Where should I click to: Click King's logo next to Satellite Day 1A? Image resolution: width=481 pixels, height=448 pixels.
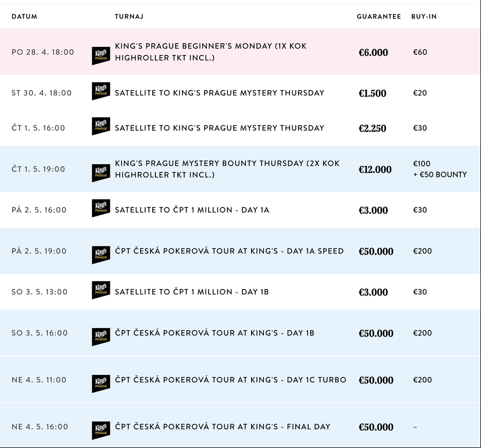[x=101, y=208]
